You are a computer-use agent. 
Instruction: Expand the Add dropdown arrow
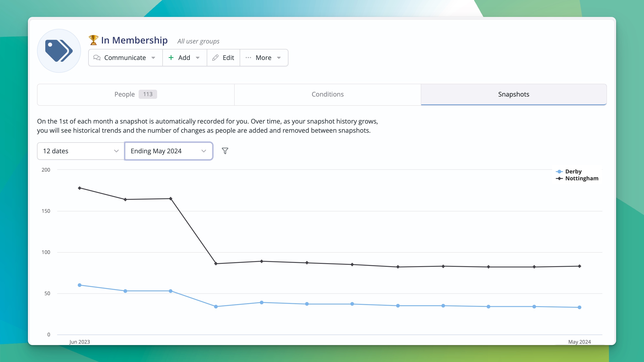pos(198,58)
